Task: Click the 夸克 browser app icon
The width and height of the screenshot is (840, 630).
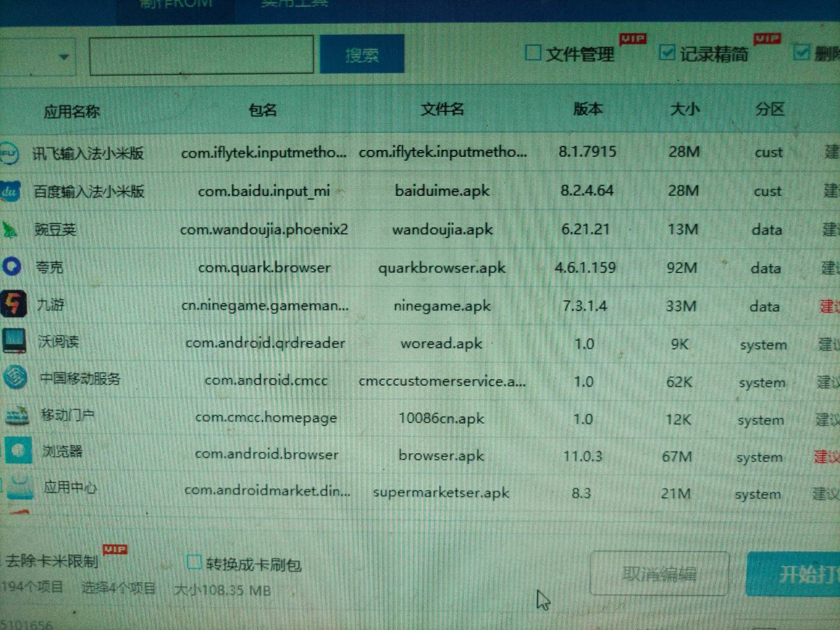Action: coord(11,267)
